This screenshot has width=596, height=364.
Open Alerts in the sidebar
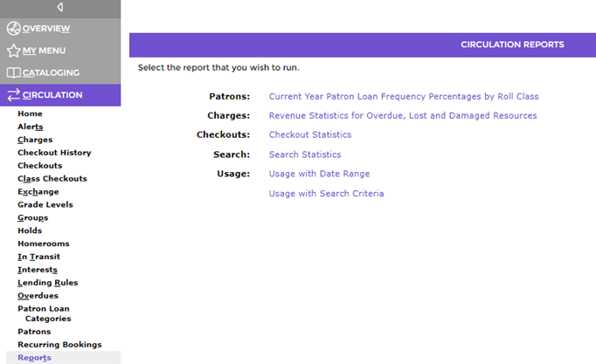31,127
